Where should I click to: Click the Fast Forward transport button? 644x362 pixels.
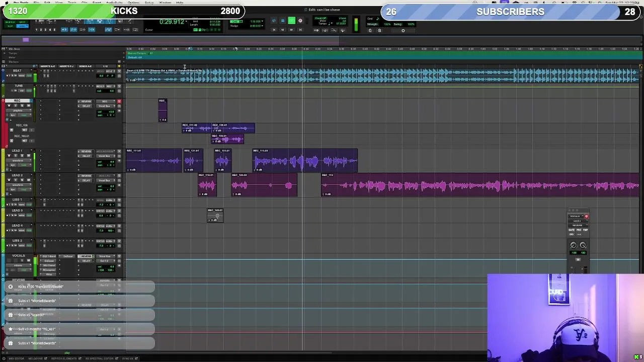tap(291, 30)
